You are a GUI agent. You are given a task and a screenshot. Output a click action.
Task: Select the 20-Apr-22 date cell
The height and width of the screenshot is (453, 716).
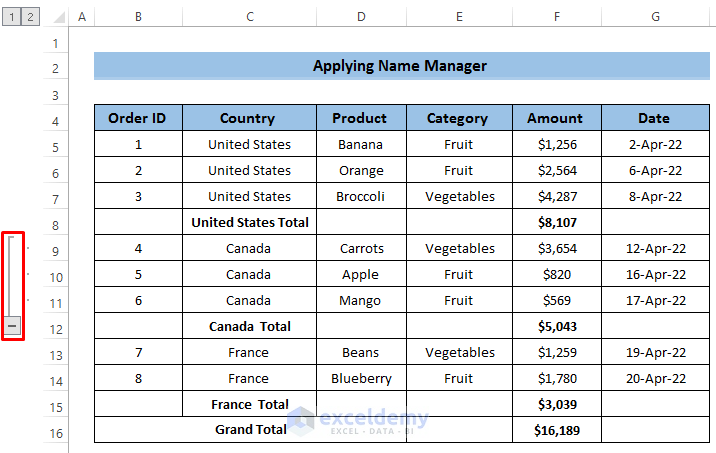tap(655, 378)
